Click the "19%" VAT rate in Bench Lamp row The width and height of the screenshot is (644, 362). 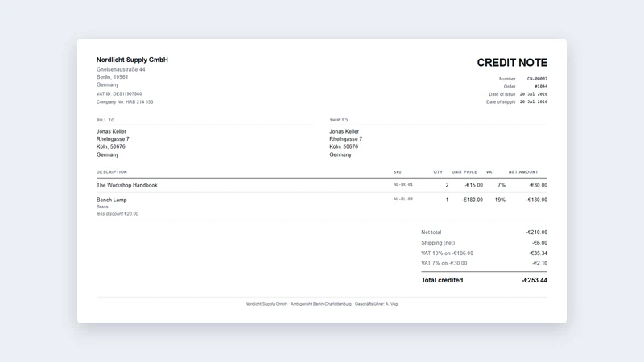(500, 200)
